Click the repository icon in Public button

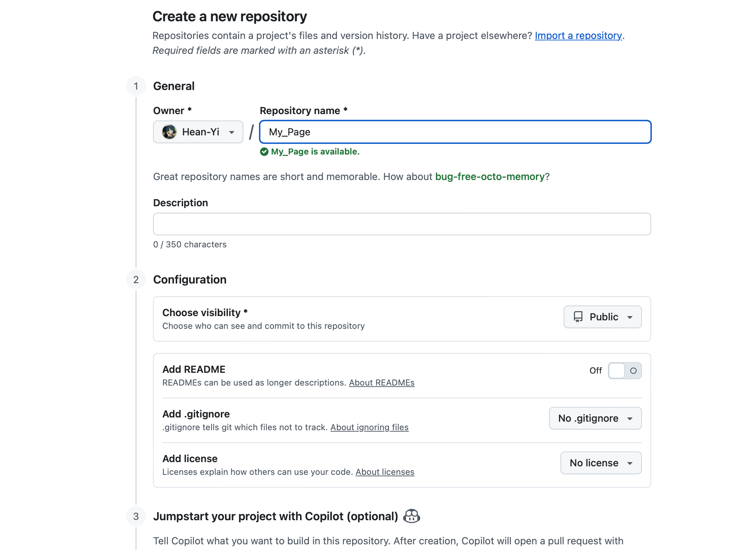[x=578, y=317]
